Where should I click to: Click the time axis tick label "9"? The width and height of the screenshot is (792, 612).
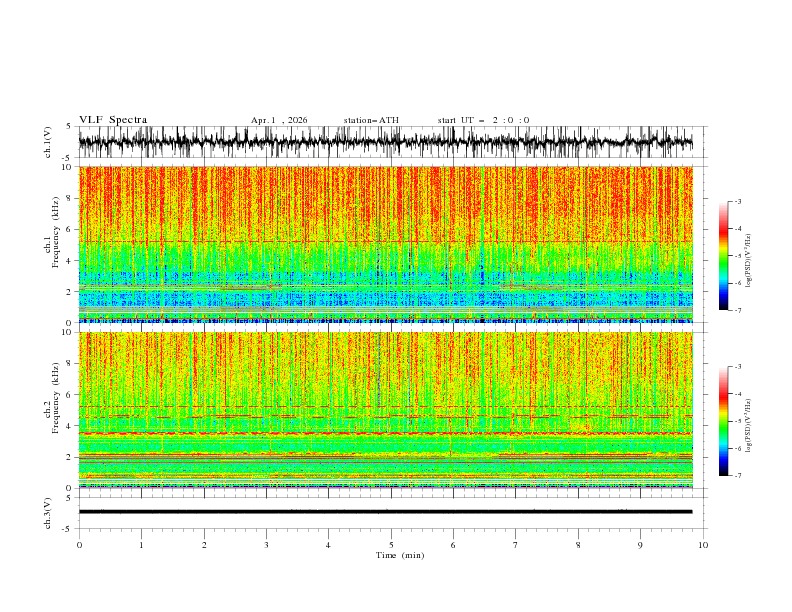pyautogui.click(x=640, y=545)
